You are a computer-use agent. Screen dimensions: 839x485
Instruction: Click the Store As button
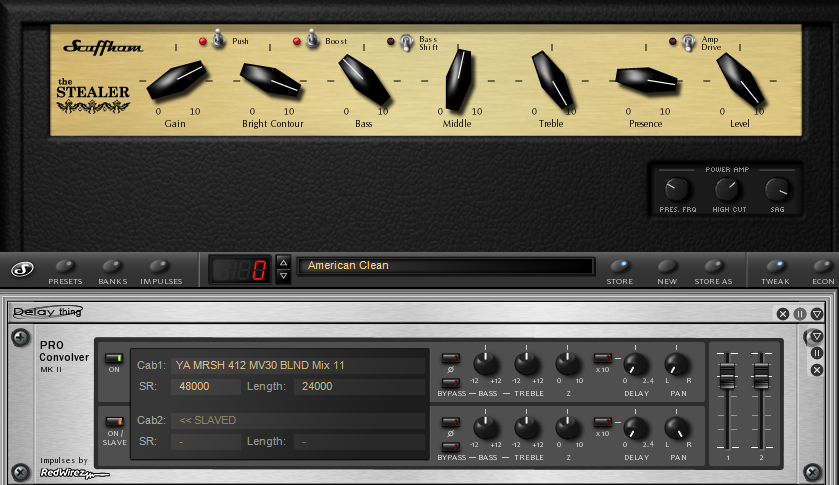pyautogui.click(x=713, y=266)
